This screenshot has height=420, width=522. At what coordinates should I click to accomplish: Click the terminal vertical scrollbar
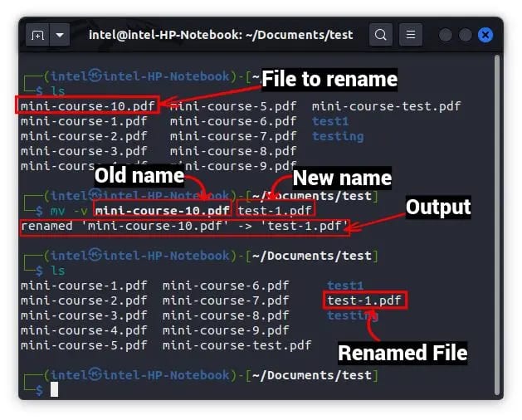497,225
